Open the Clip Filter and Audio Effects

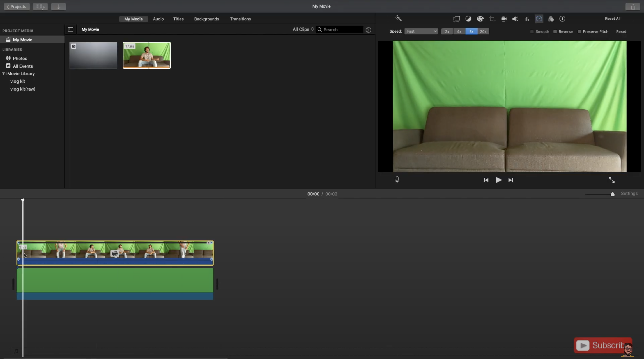tap(551, 19)
